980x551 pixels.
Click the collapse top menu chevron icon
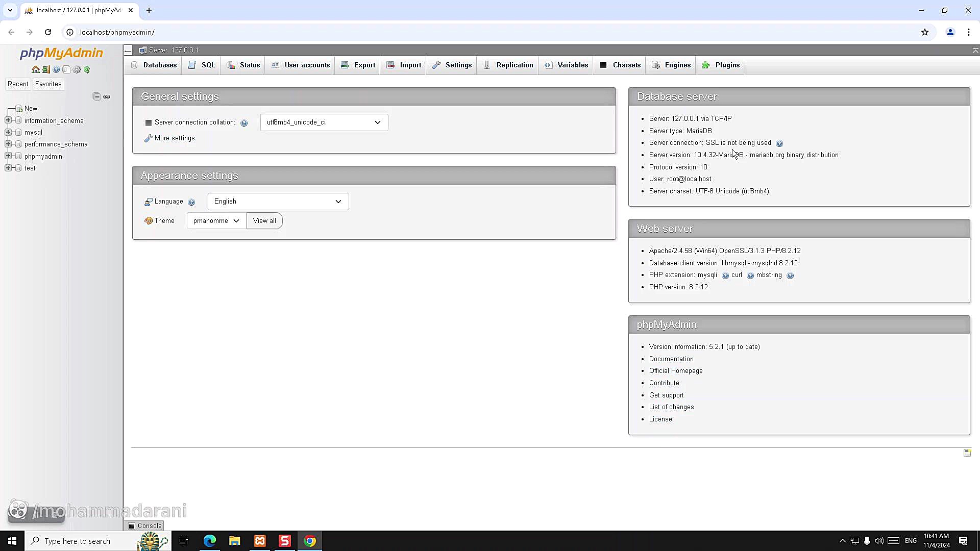pos(975,50)
